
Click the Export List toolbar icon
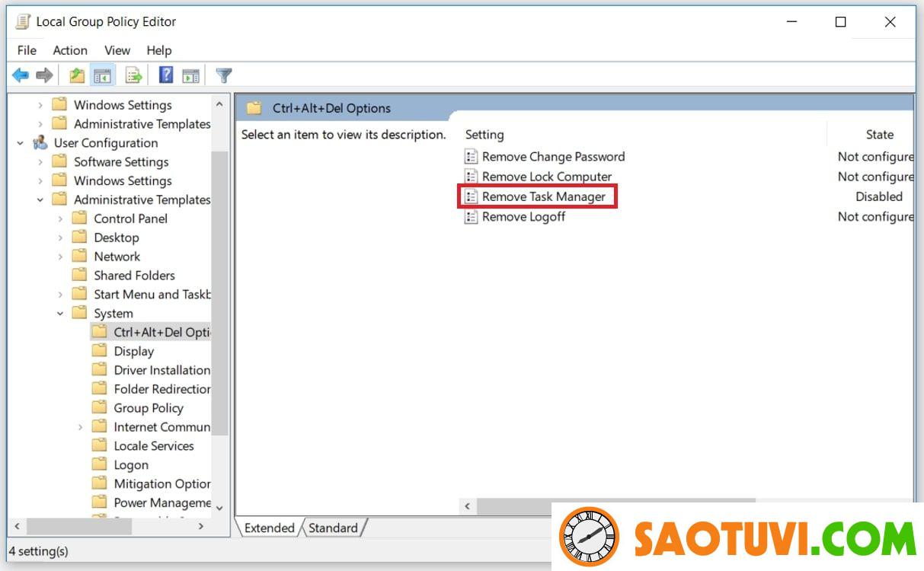(x=134, y=75)
